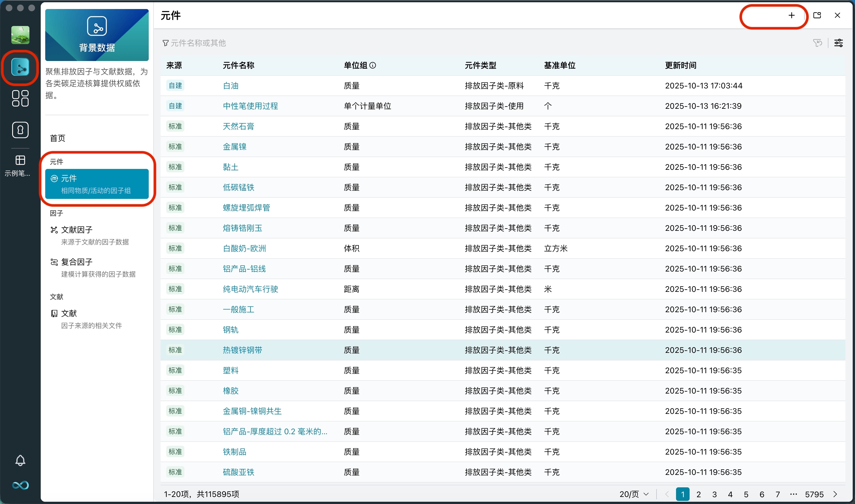
Task: Click the four-squares apps icon in sidebar
Action: (x=20, y=99)
